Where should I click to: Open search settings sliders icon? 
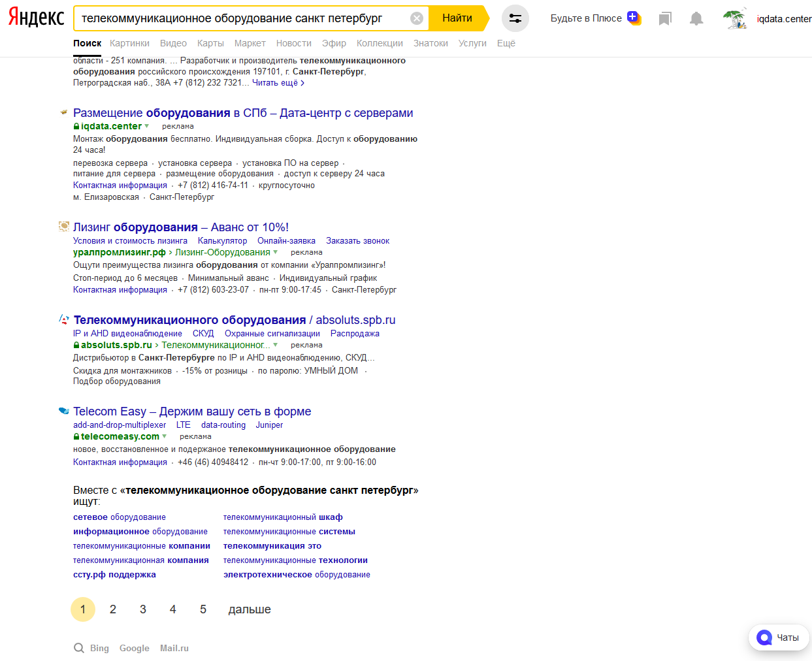click(x=515, y=18)
